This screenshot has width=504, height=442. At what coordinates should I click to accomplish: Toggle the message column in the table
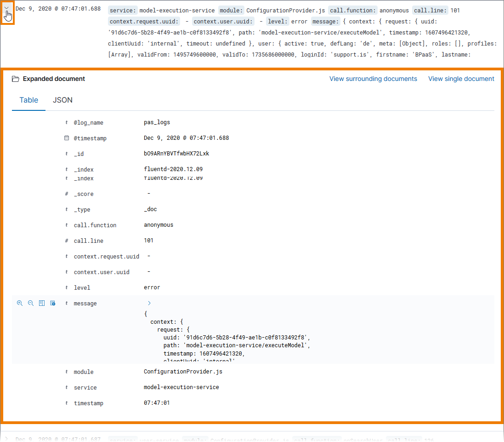tap(41, 303)
